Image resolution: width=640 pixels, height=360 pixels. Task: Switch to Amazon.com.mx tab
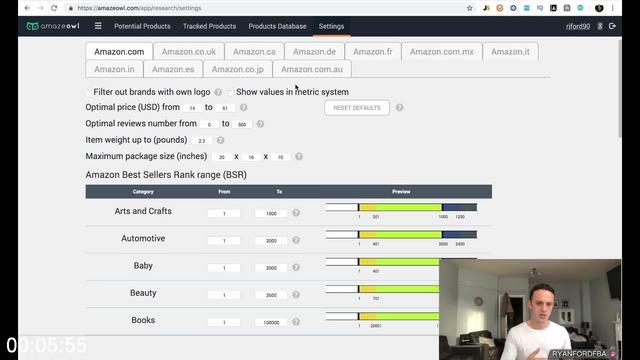pos(442,52)
